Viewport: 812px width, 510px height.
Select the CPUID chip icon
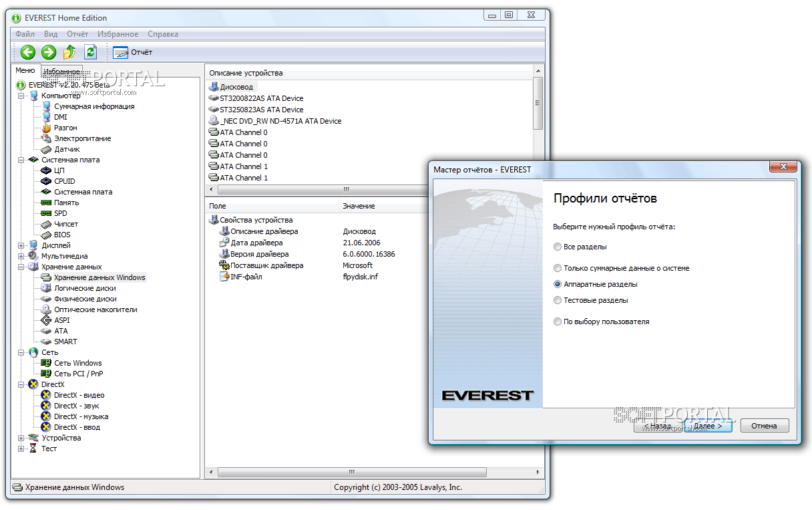tap(46, 181)
